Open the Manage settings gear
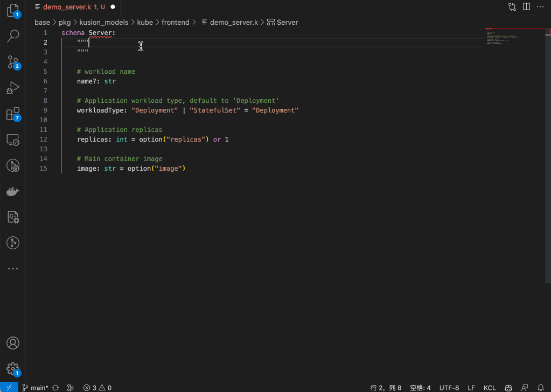 coord(12,368)
